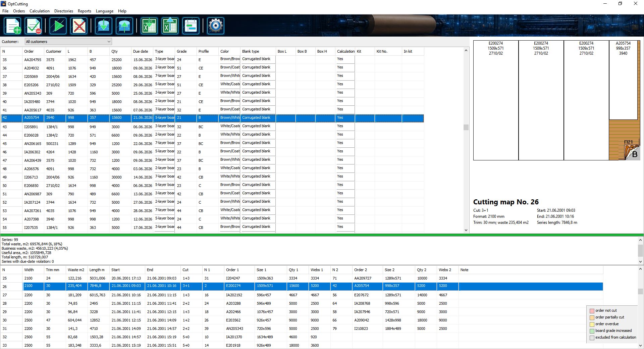Screen dimensions: 644x349
Task: Click summary panel scroll-down arrow
Action: coord(641,262)
